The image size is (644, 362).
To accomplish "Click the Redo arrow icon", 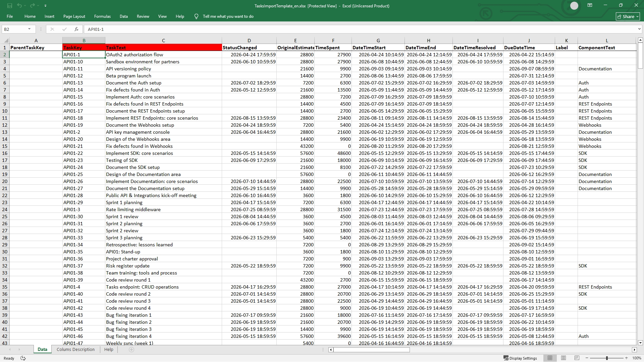I will tap(32, 6).
